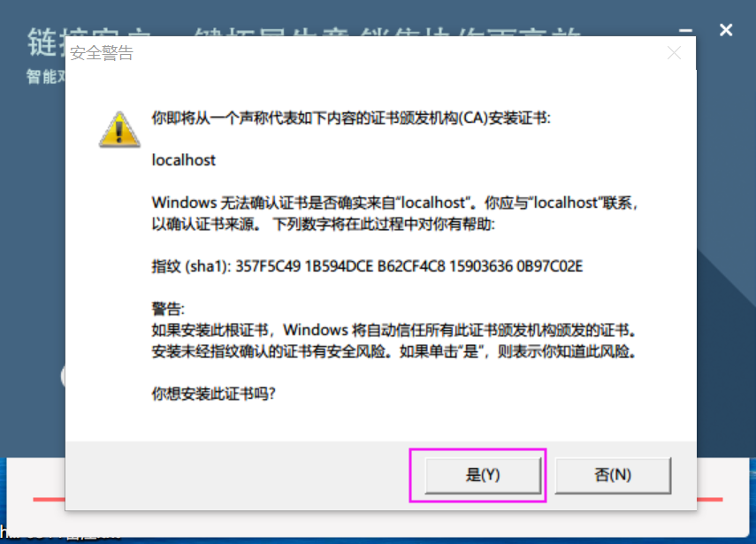Click the partially hidden white circle at left
Viewport: 756px width, 544px height.
[x=63, y=376]
